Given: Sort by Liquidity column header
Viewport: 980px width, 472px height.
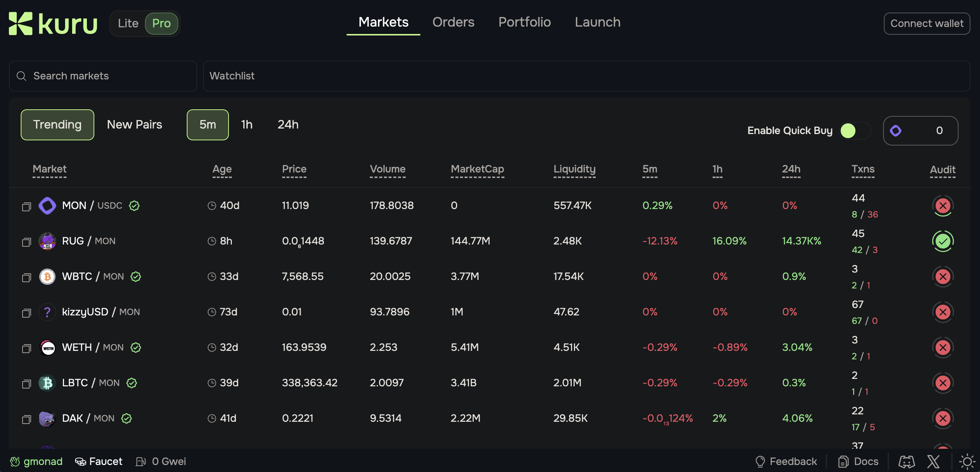Looking at the screenshot, I should pyautogui.click(x=574, y=169).
